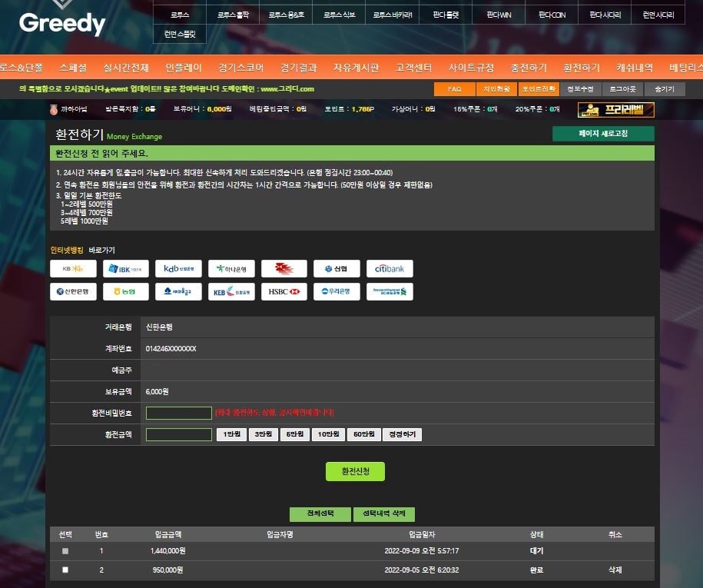The width and height of the screenshot is (703, 588).
Task: Click 페이지 새로고침 to refresh the page
Action: [x=603, y=134]
